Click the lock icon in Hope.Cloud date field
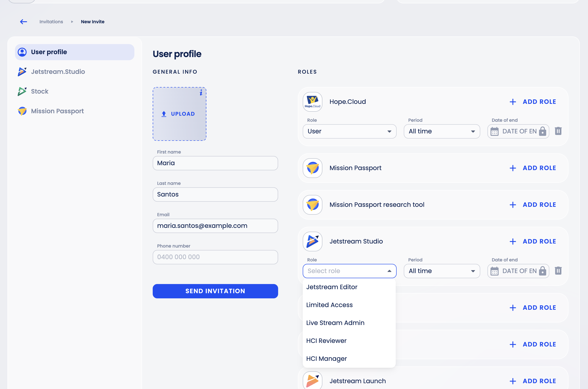The height and width of the screenshot is (389, 588). [542, 131]
